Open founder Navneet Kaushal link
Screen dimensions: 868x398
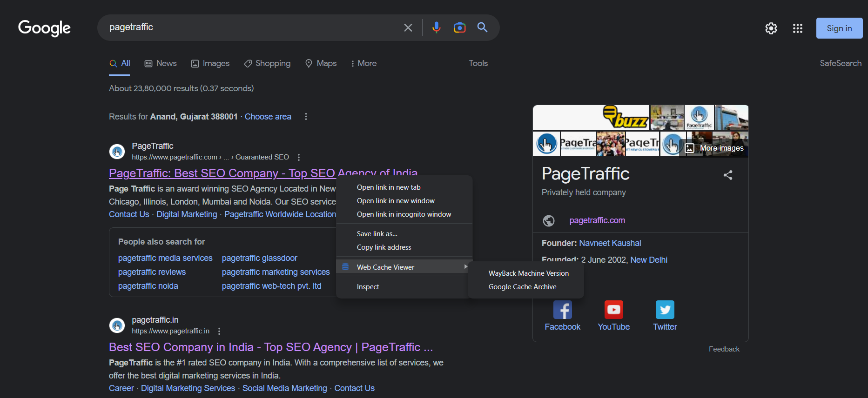point(610,243)
